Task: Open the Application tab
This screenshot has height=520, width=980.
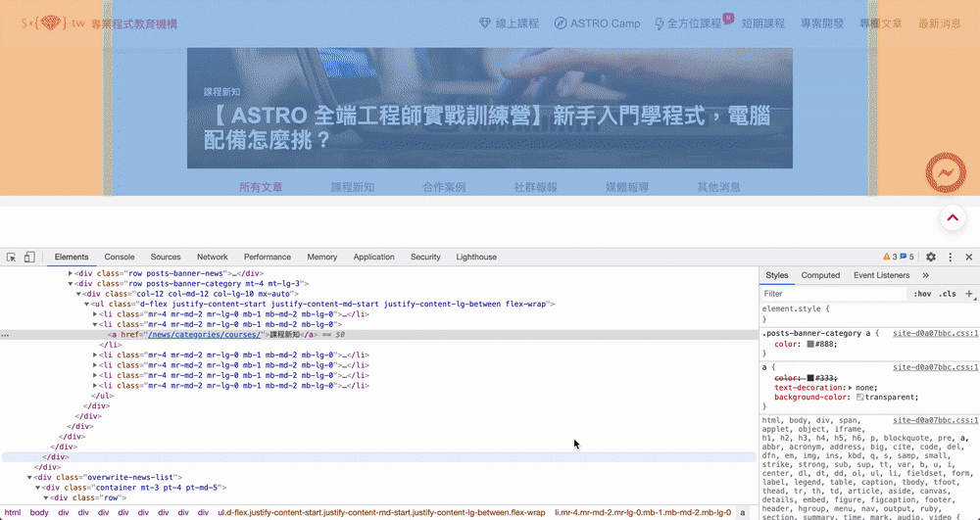Action: click(x=373, y=258)
